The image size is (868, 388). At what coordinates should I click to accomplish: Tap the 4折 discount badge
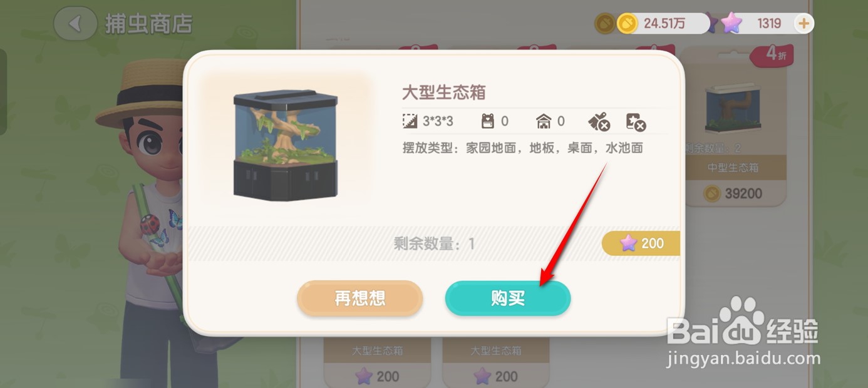[772, 55]
